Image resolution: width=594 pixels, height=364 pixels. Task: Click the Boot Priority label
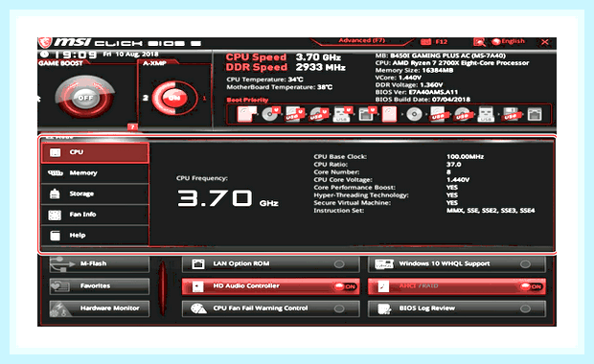pyautogui.click(x=247, y=100)
